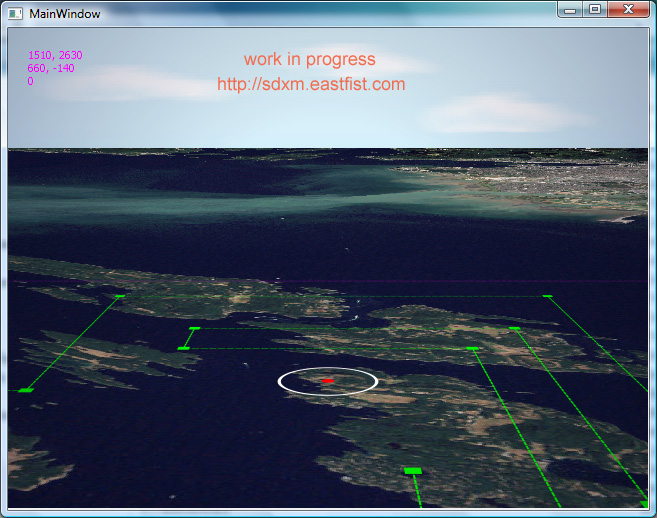The image size is (657, 518).
Task: Open the MainWindow application icon menu
Action: pos(17,13)
